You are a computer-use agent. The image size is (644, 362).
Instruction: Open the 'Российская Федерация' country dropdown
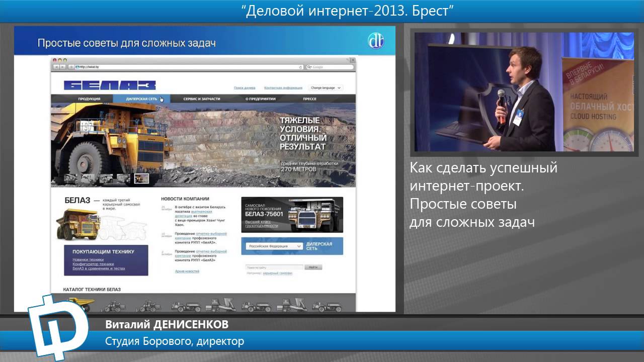275,246
